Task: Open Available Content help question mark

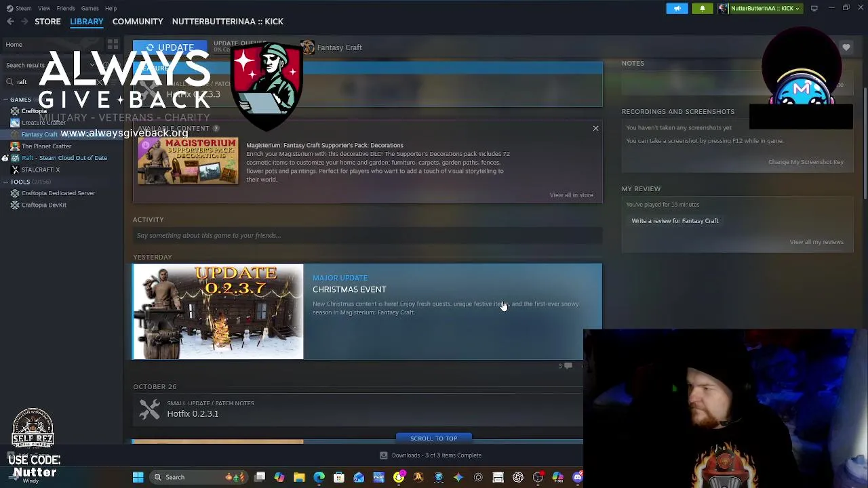Action: coord(216,128)
